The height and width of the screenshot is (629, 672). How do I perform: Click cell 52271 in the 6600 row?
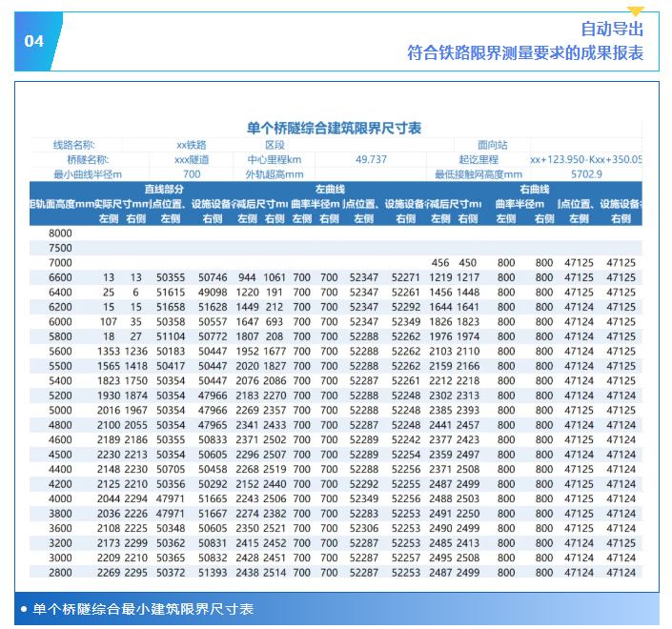tap(405, 277)
